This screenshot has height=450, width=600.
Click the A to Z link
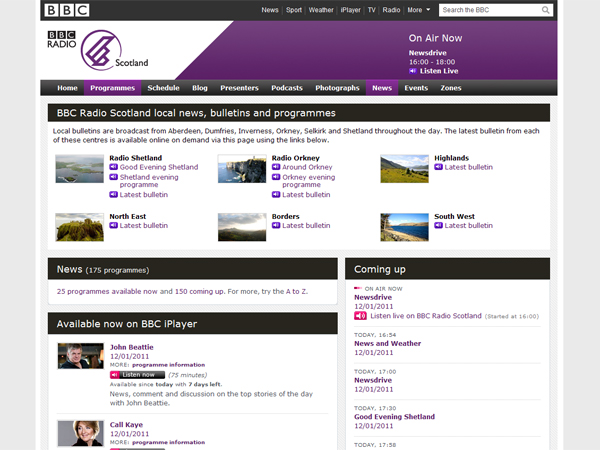pos(296,291)
